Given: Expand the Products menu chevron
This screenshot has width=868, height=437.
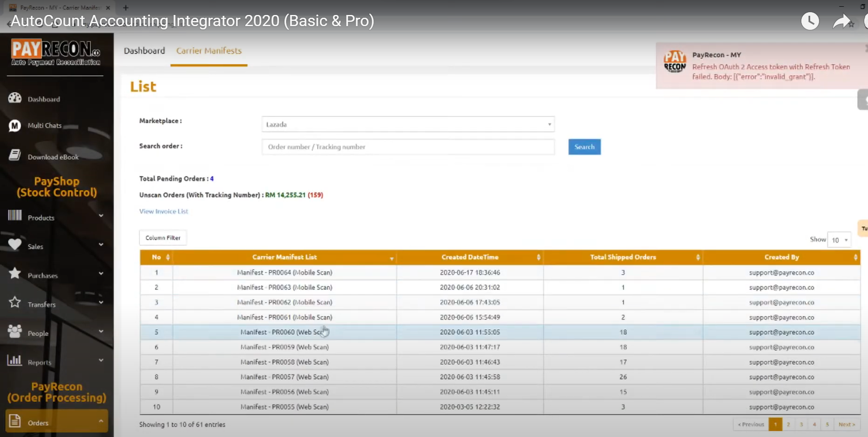Looking at the screenshot, I should click(x=101, y=215).
